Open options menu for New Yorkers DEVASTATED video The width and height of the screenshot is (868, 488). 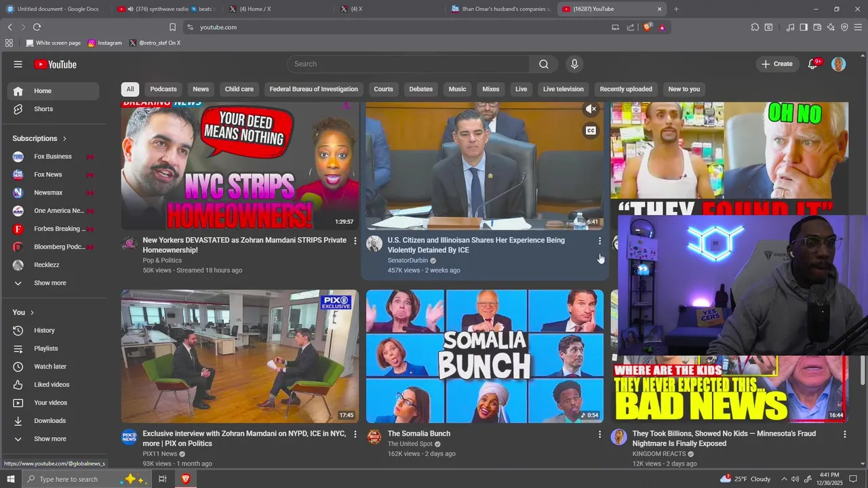pos(355,241)
